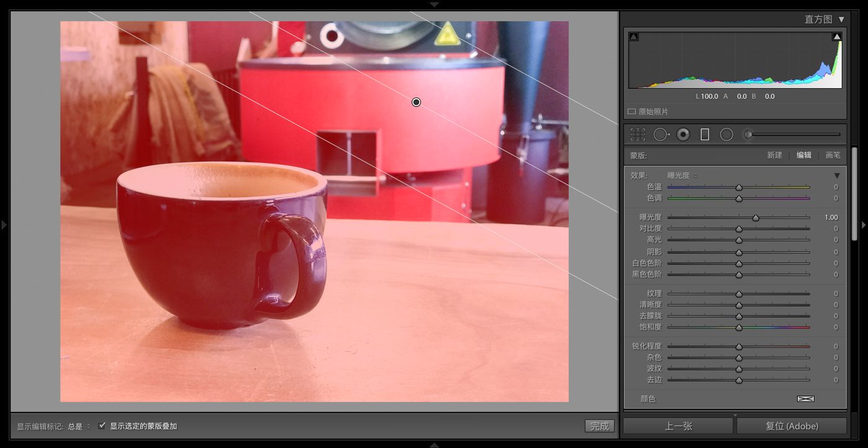This screenshot has width=868, height=448.
Task: Open the 颜色 swatch picker
Action: click(x=805, y=399)
